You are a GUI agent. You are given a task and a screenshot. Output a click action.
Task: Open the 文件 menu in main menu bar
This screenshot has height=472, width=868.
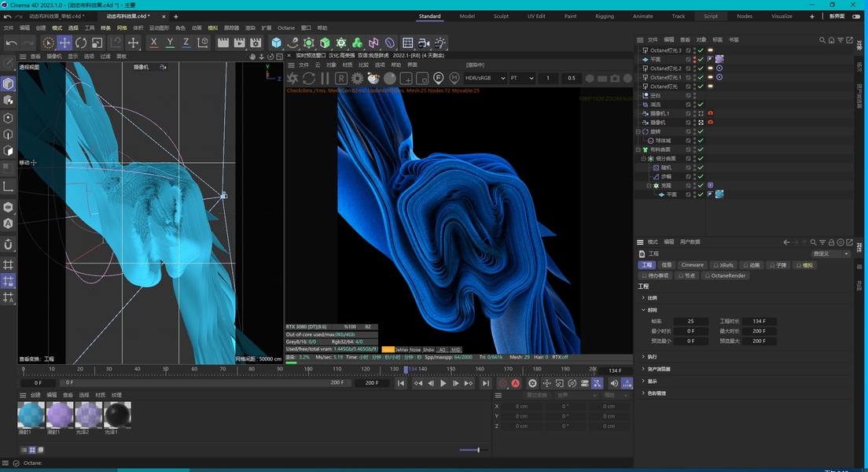click(9, 28)
